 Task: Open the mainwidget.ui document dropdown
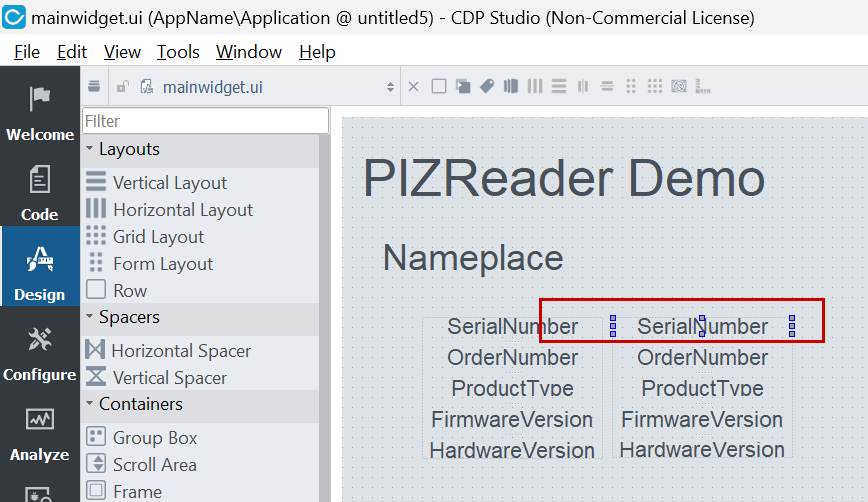click(x=390, y=87)
